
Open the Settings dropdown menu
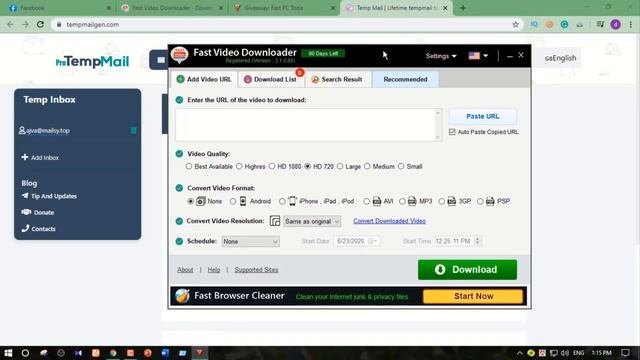click(x=441, y=56)
